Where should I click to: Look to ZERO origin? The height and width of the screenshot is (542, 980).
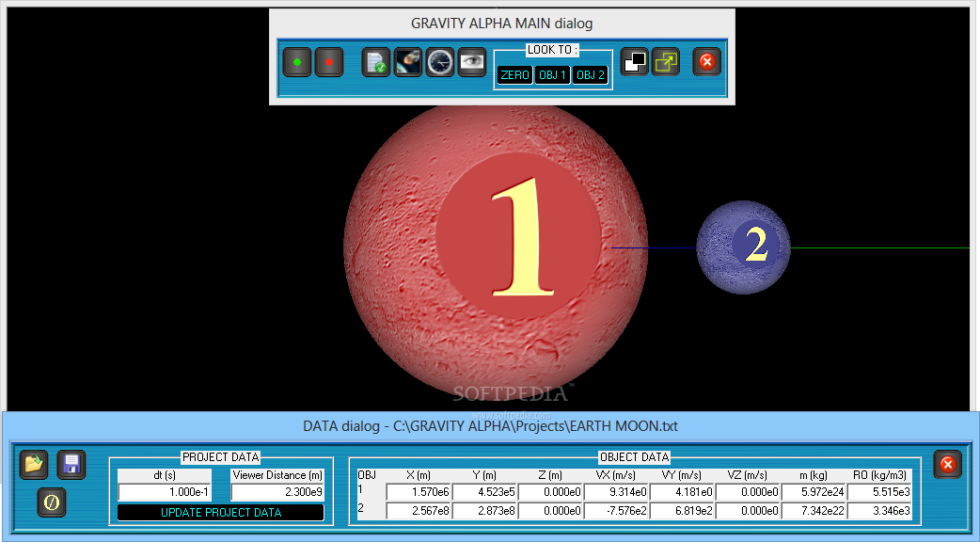[515, 75]
